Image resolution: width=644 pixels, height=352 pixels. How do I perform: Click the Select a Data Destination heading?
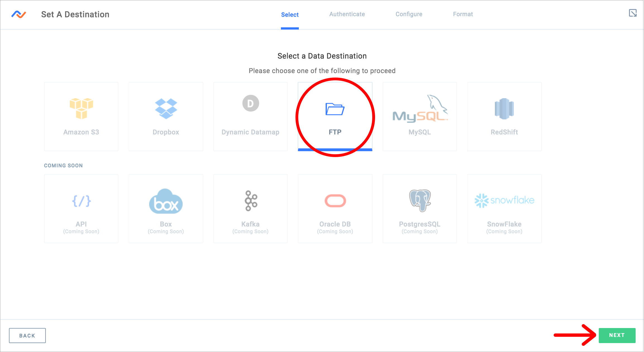point(322,56)
